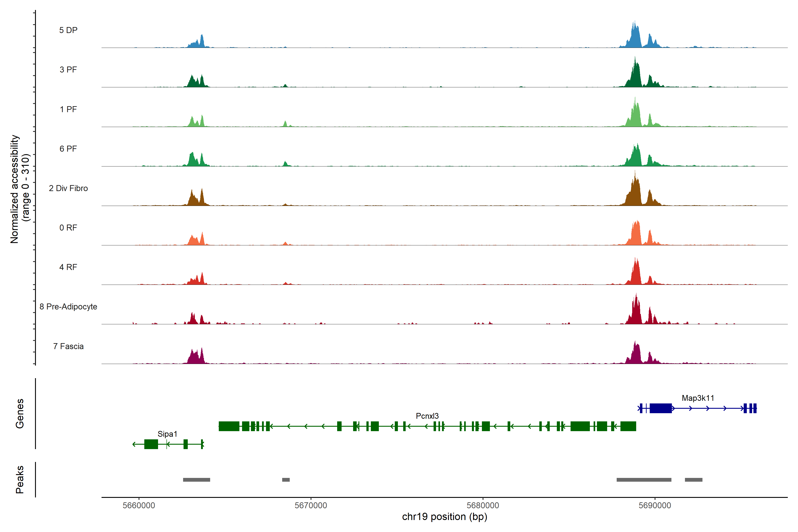Screen dimensions: 798x532
Task: Click the Map3k11 gene name
Action: pyautogui.click(x=698, y=398)
